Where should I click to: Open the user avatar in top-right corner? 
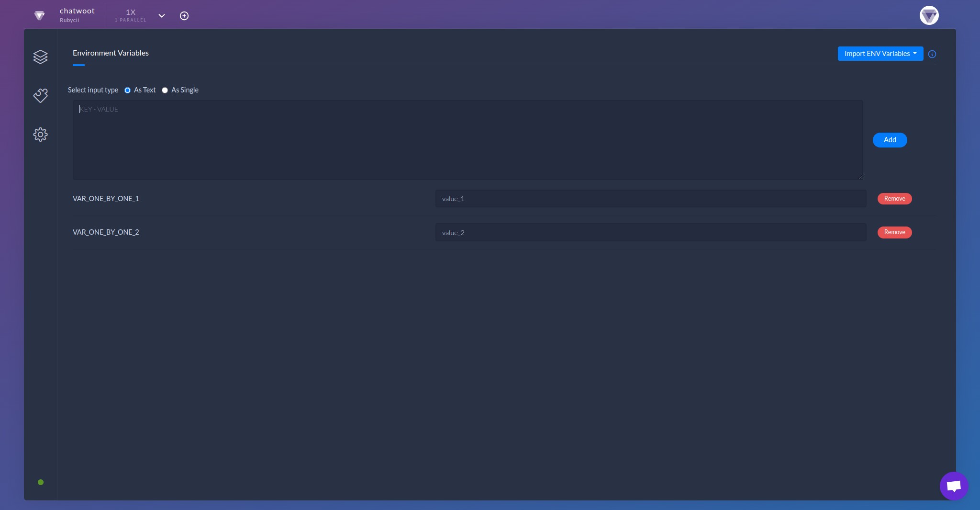tap(928, 15)
